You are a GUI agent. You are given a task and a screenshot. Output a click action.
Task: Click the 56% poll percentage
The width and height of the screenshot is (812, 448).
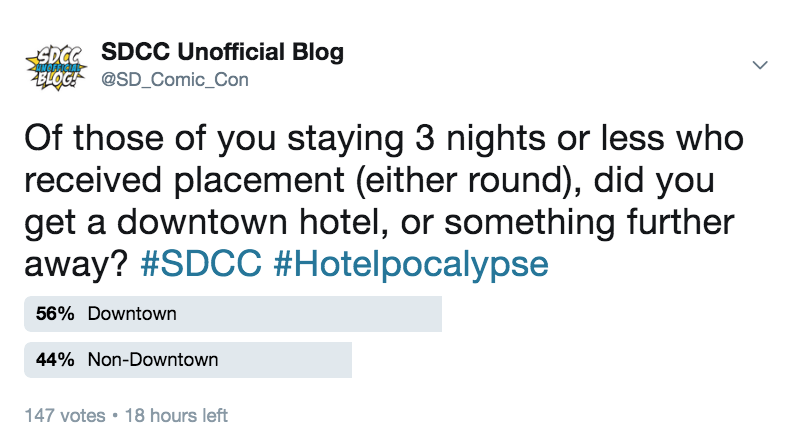click(x=55, y=314)
